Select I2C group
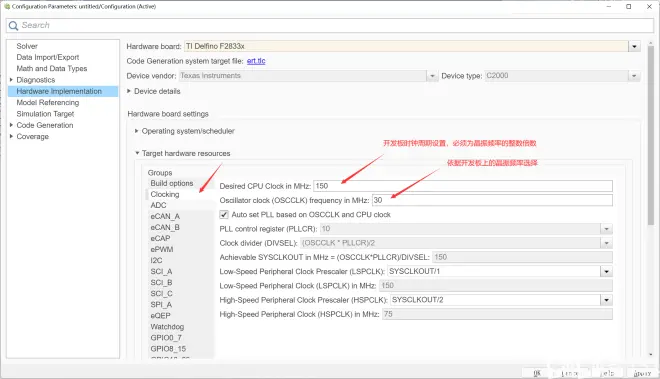This screenshot has width=660, height=379. 156,260
